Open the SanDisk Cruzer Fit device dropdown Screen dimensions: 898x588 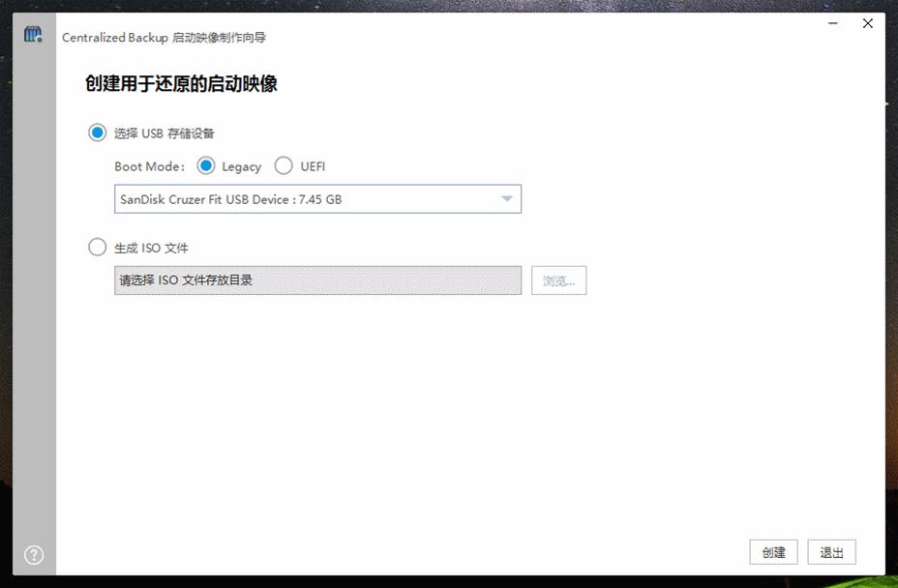coord(316,198)
